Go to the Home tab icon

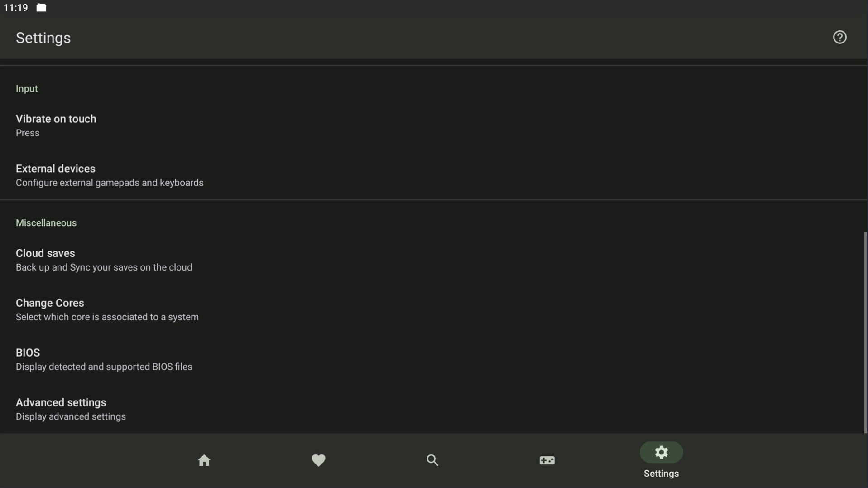[x=204, y=460]
